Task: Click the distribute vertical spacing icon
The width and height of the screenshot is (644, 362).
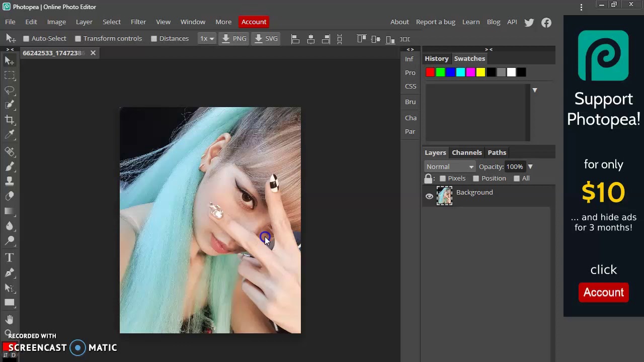Action: [340, 39]
